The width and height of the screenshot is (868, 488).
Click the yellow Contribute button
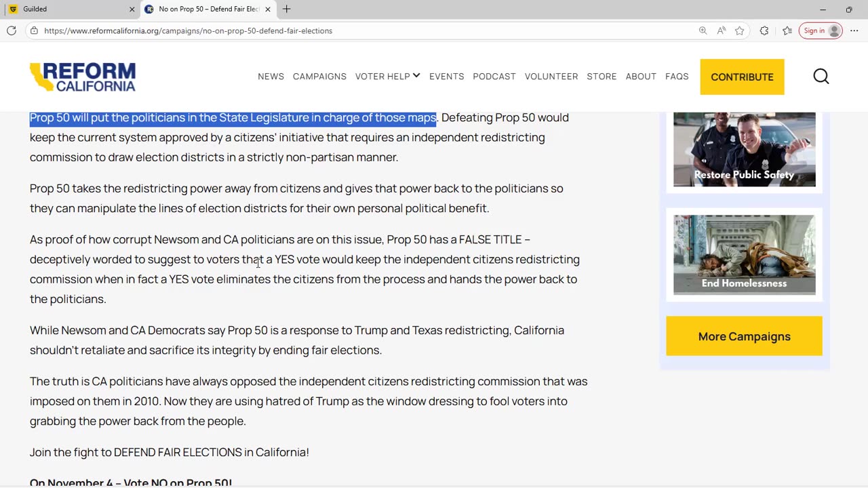pos(742,77)
